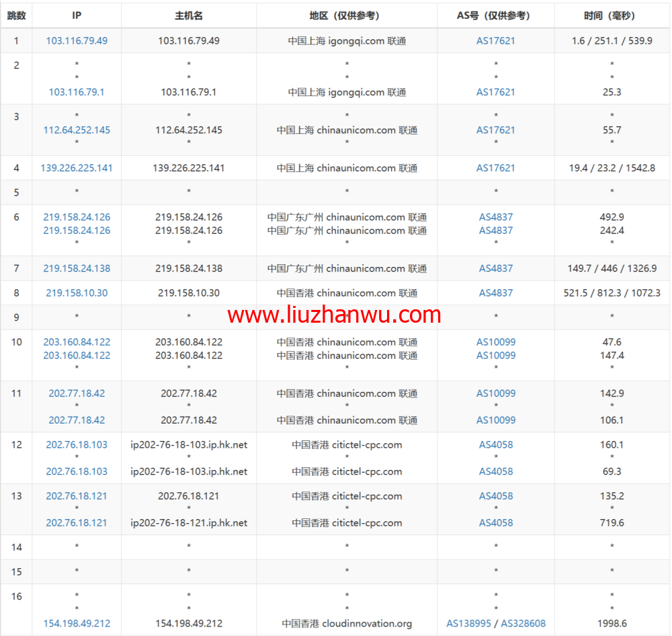Open AS17621 link in hop 1 row
The image size is (672, 636).
[496, 41]
